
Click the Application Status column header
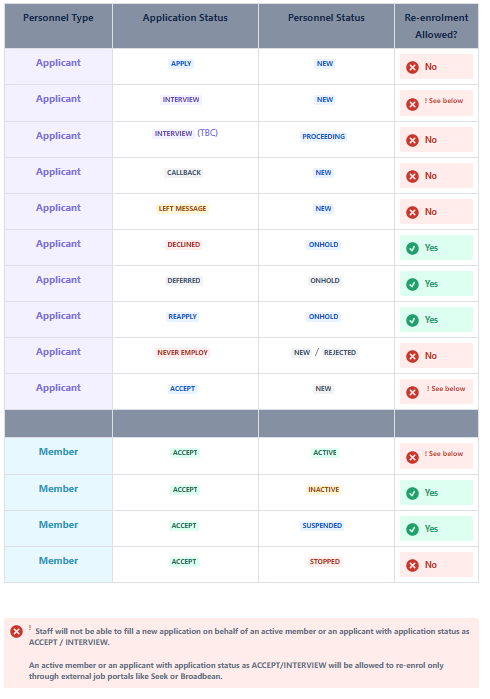(185, 18)
